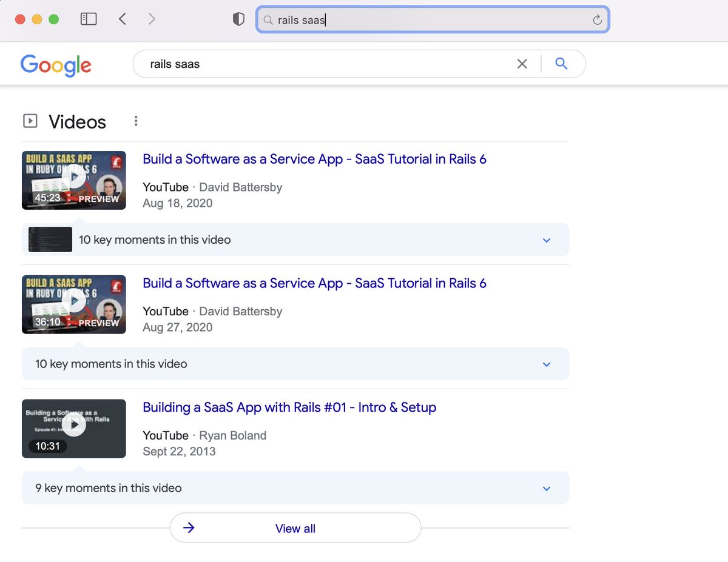
Task: Go back using the browser back arrow
Action: [123, 19]
